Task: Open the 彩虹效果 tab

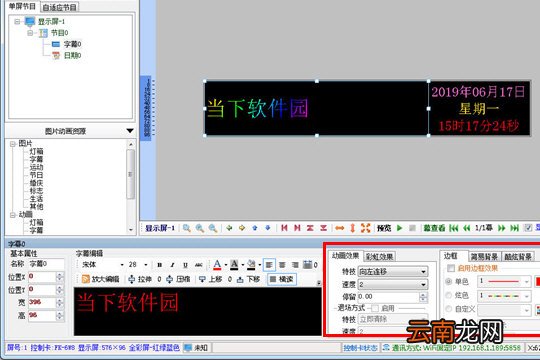Action: click(x=379, y=257)
